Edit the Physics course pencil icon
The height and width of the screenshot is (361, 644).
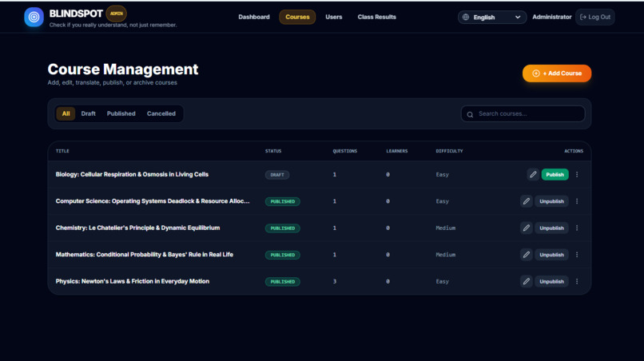(x=526, y=281)
